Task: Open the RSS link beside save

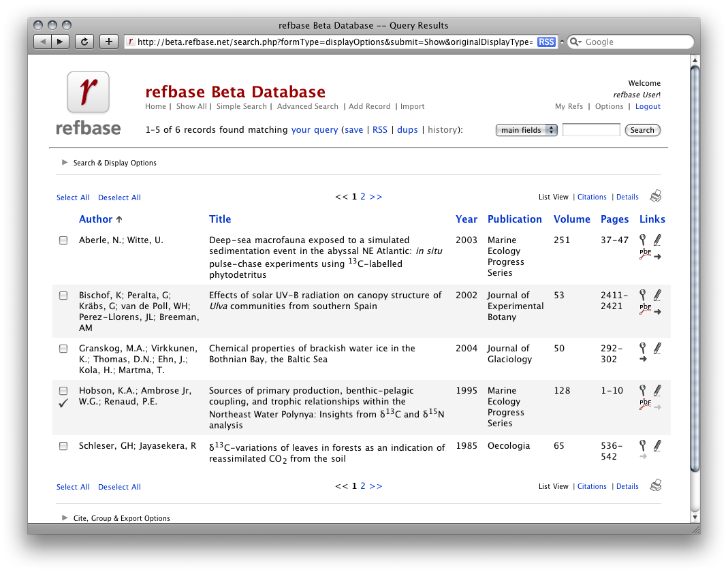Action: [x=380, y=130]
